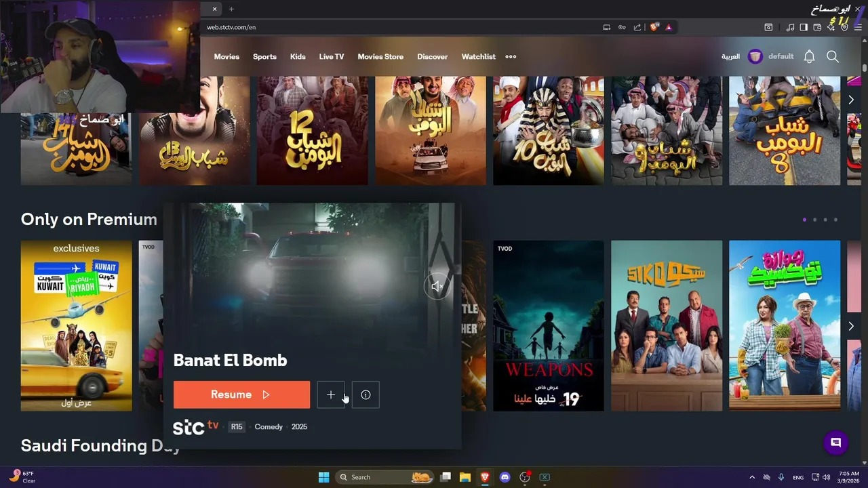This screenshot has height=488, width=868.
Task: Open Brave playlist music note icon
Action: coord(790,27)
